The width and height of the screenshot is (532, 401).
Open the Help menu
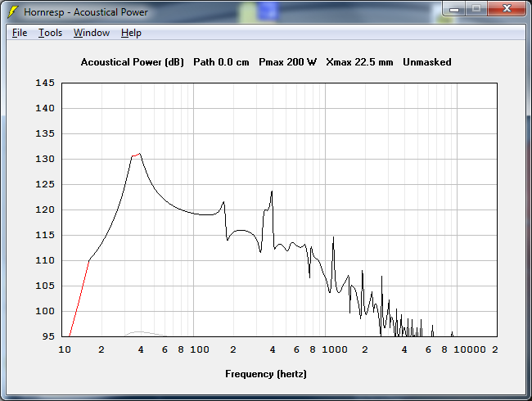[131, 33]
